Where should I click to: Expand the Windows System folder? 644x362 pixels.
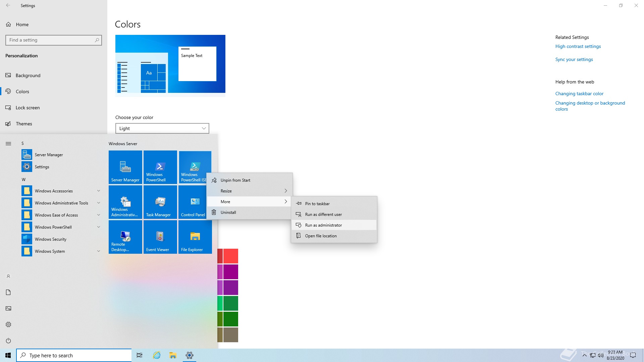pyautogui.click(x=62, y=251)
